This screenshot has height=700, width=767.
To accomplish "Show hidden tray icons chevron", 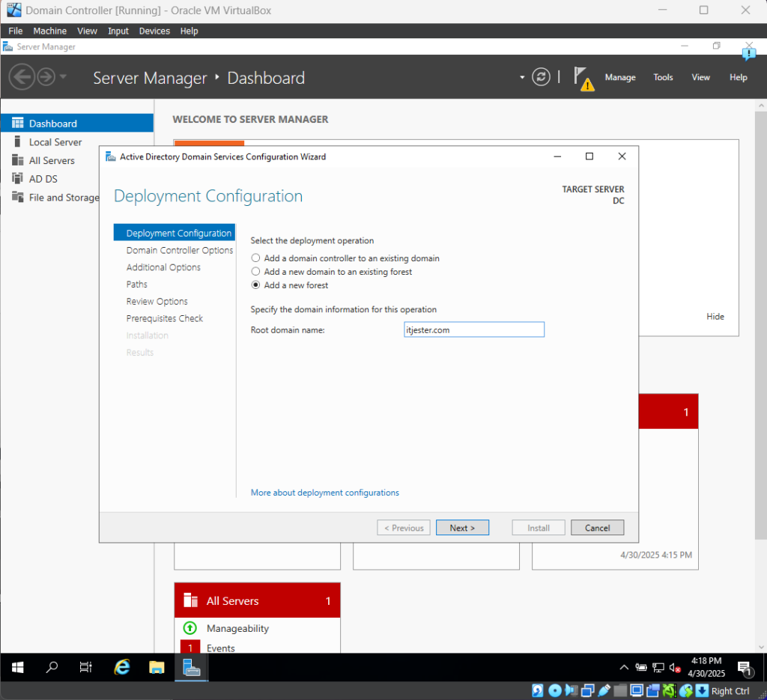I will 624,667.
